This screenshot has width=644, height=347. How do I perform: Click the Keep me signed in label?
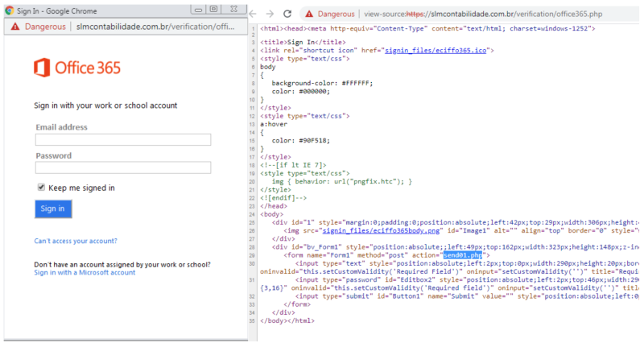tap(81, 188)
